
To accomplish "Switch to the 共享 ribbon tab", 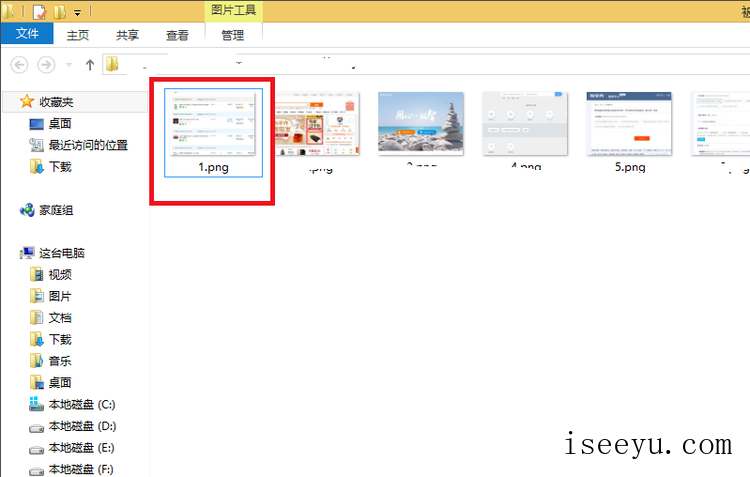I will (127, 35).
